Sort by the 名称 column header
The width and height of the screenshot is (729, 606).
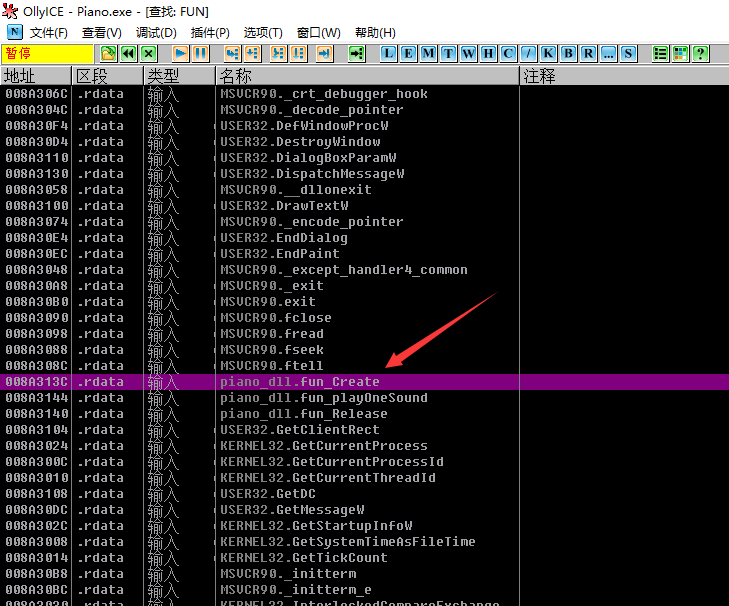pos(368,76)
